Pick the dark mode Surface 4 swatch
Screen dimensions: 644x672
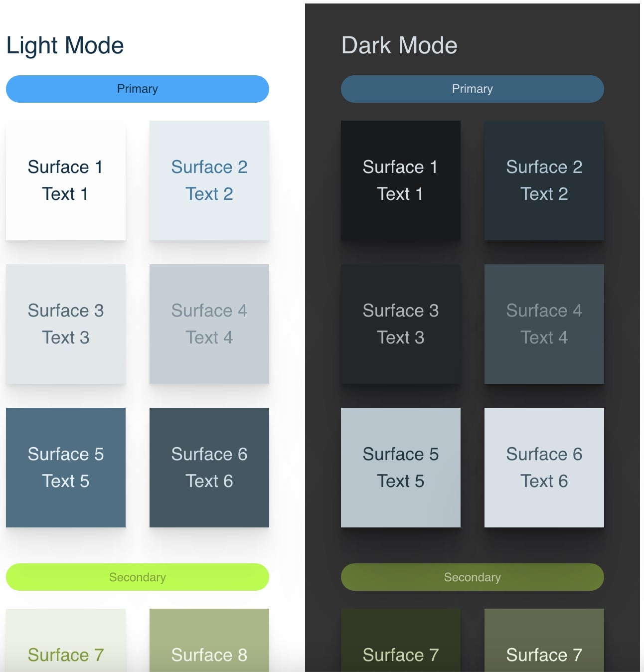pos(544,324)
